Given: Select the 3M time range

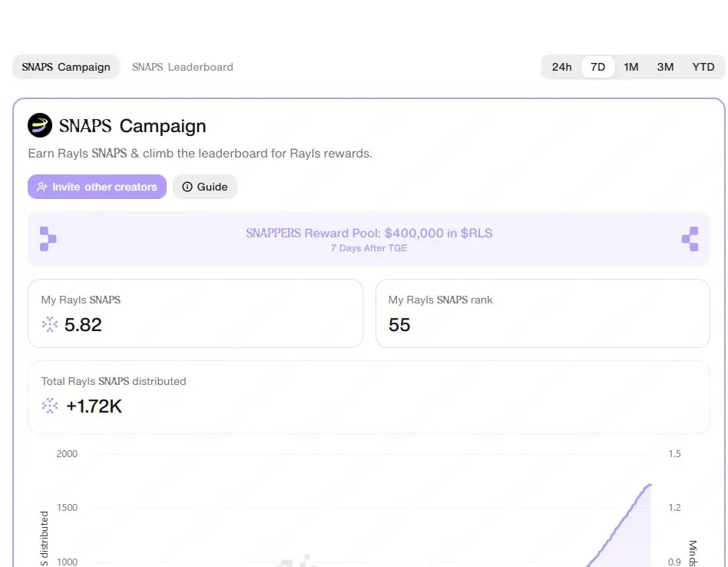Looking at the screenshot, I should [x=665, y=67].
